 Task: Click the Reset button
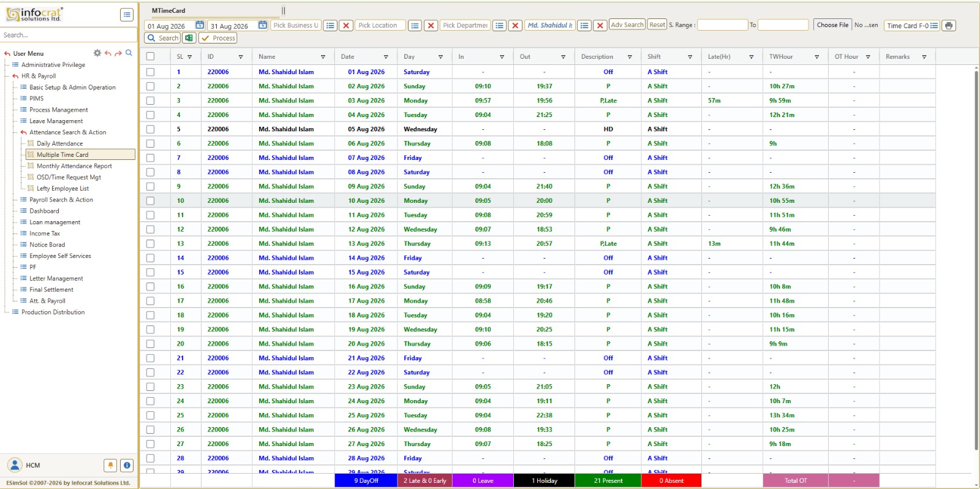click(657, 25)
